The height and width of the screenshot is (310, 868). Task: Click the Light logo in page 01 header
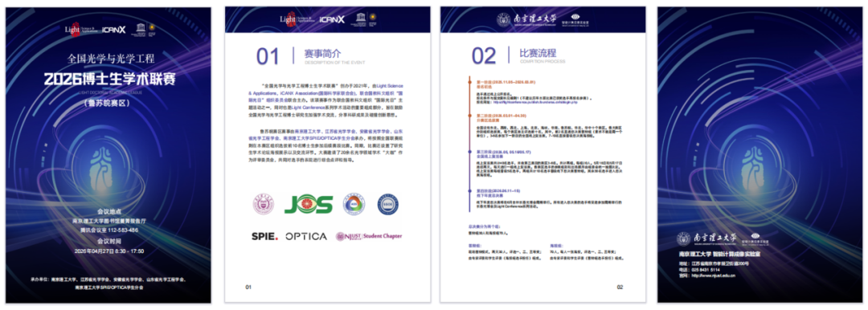298,18
